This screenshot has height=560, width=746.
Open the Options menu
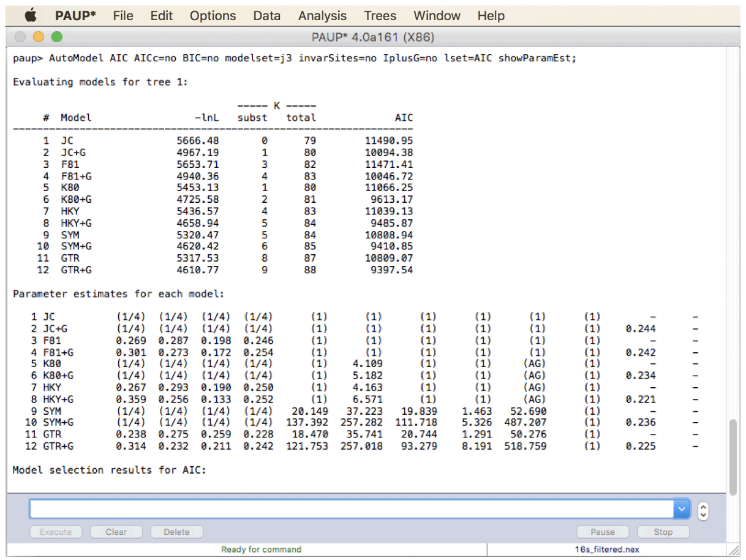click(213, 16)
